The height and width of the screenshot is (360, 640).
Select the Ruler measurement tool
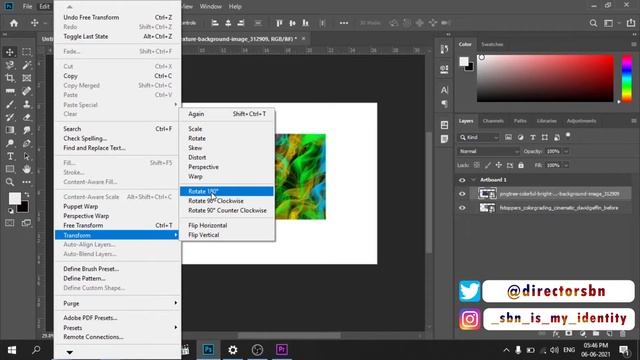coord(10,91)
